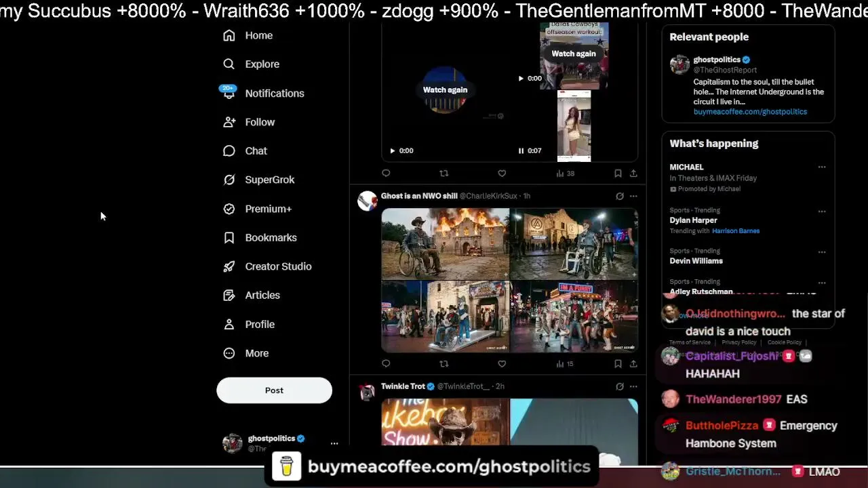Bookmark the Ghost is an NWO shill post

coord(618,364)
